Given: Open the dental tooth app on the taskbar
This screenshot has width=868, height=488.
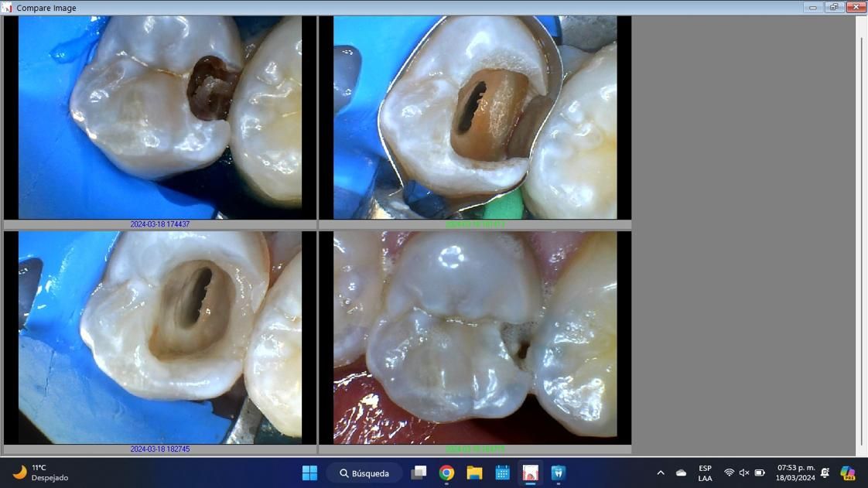Looking at the screenshot, I should [x=558, y=473].
